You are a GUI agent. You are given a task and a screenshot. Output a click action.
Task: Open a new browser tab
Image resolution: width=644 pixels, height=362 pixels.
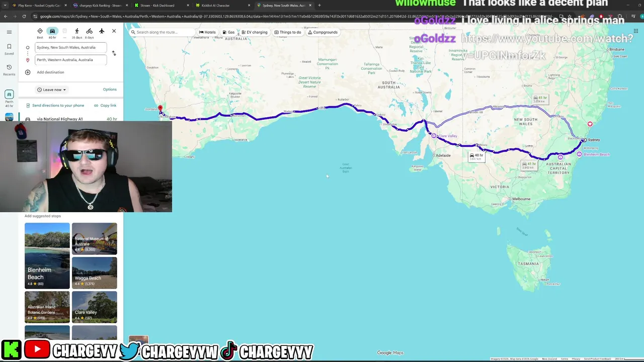coord(319,6)
